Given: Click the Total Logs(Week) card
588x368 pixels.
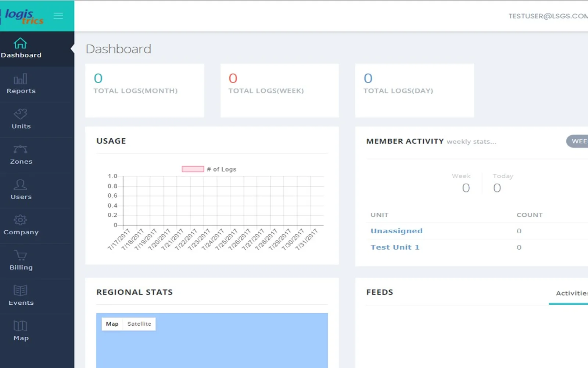Looking at the screenshot, I should click(x=280, y=91).
